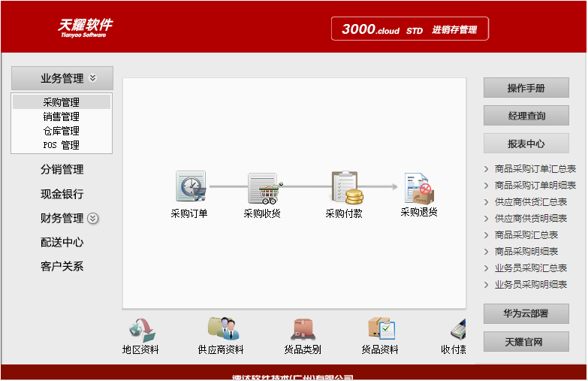Viewport: 588px width, 381px height.
Task: Open the 采购付款 payment icon
Action: (x=345, y=187)
